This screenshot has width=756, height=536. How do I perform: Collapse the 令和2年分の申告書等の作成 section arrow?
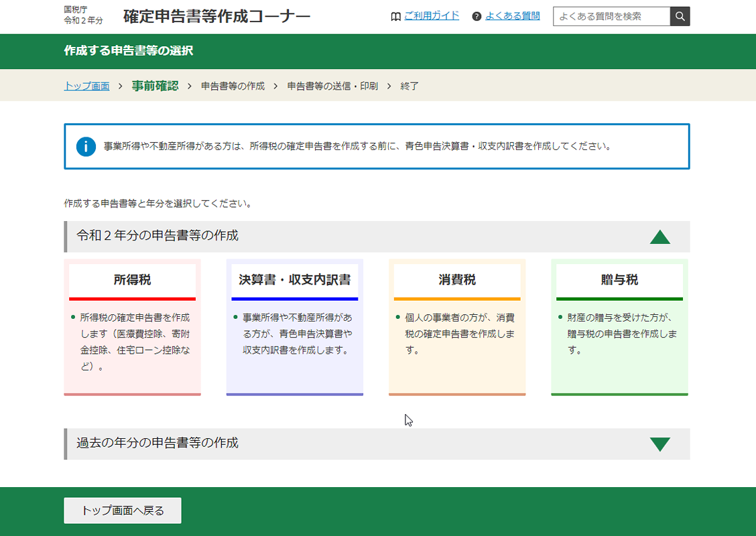[x=659, y=237]
